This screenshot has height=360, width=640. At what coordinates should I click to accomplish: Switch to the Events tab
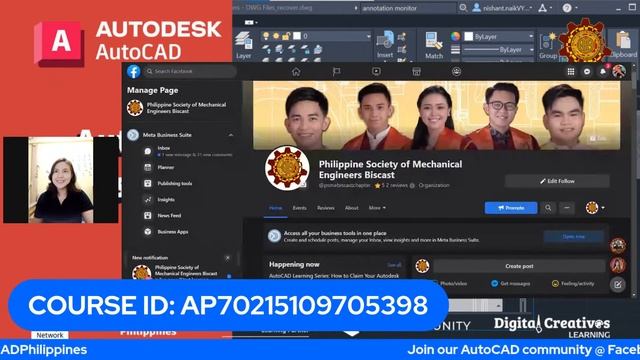click(299, 208)
